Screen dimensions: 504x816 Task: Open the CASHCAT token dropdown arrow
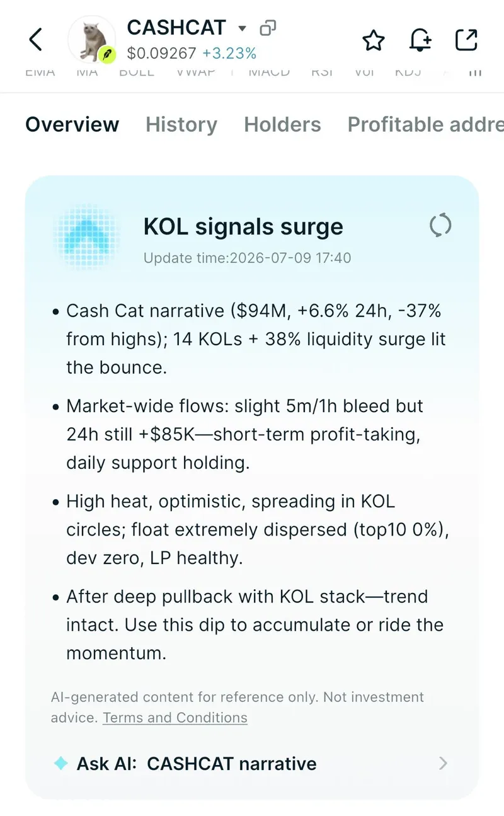(x=242, y=28)
